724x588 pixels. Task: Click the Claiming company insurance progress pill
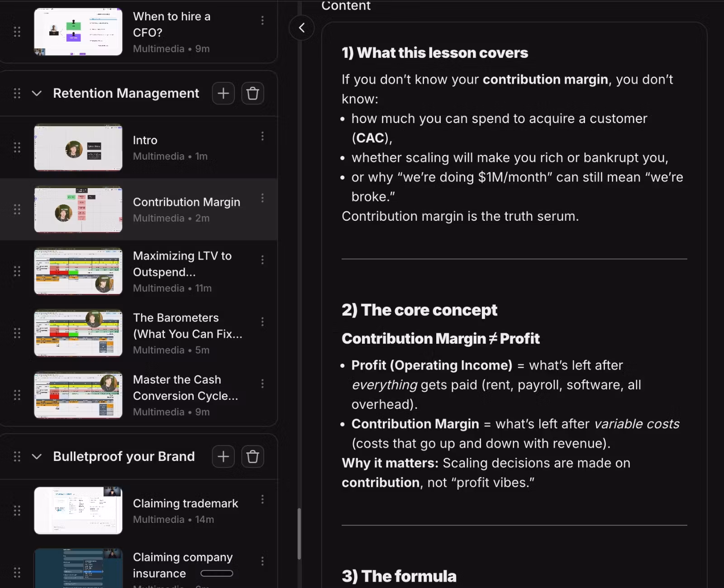(217, 574)
